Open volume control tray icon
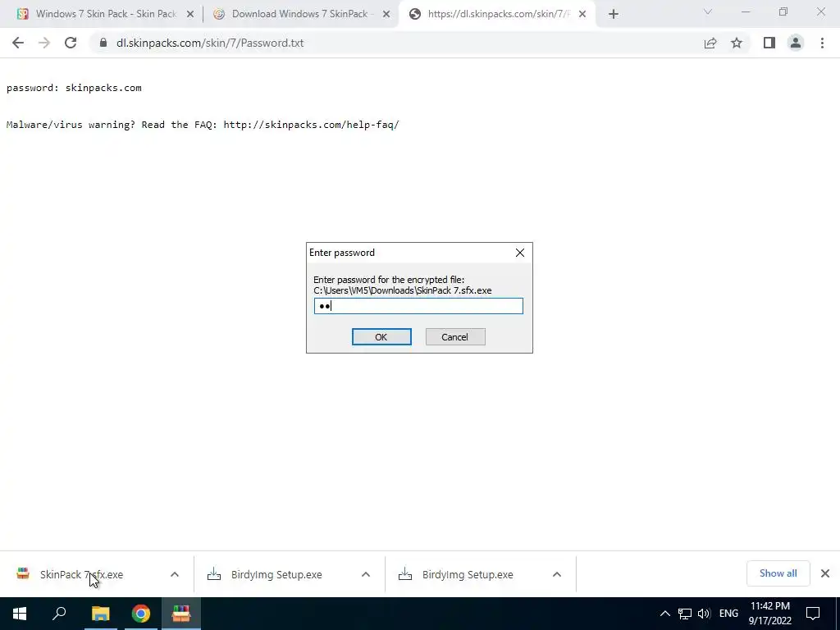Viewport: 840px width, 630px height. (704, 614)
